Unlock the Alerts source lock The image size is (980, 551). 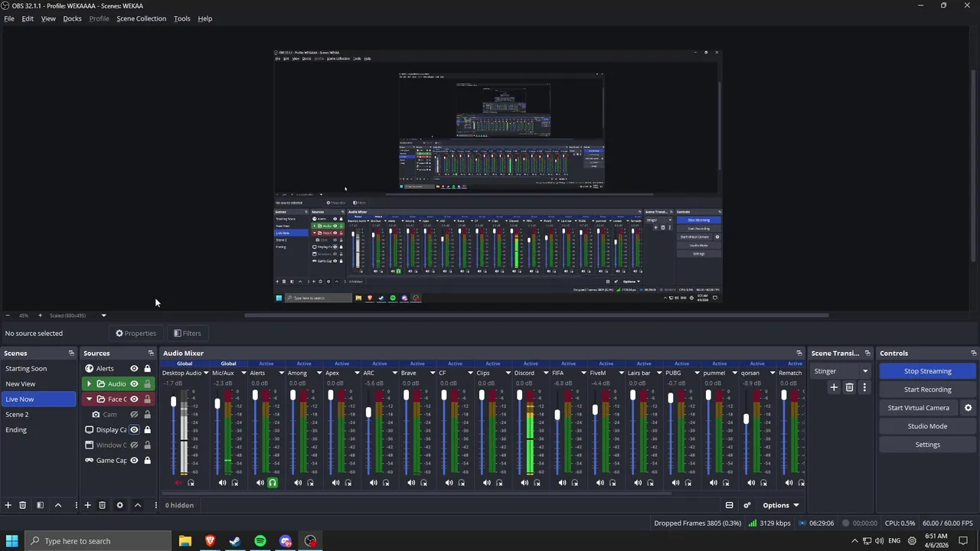147,369
